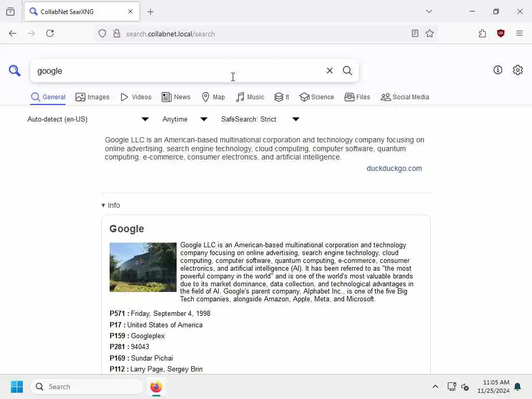Close the CollabNet SearXNG tab
This screenshot has height=399, width=532.
tap(130, 11)
